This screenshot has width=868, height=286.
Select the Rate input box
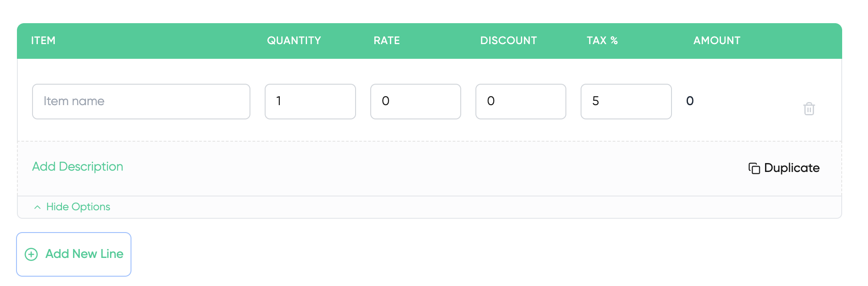click(416, 102)
